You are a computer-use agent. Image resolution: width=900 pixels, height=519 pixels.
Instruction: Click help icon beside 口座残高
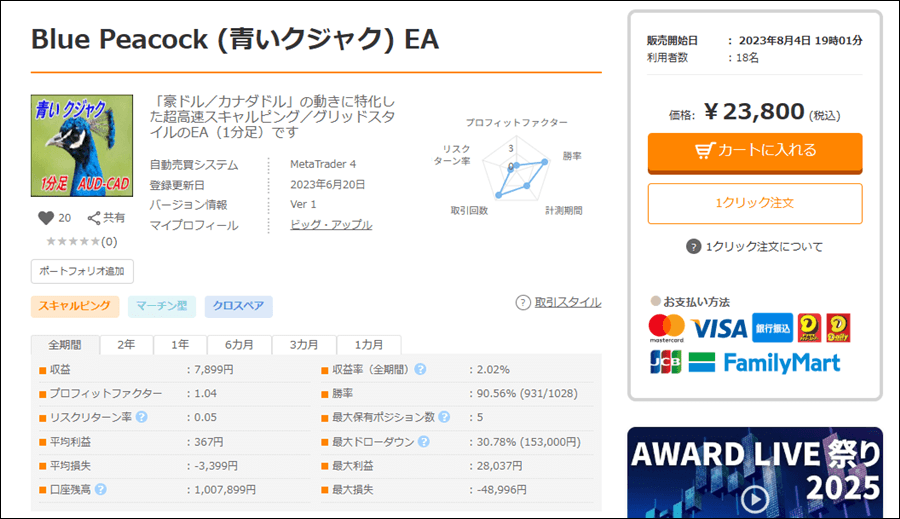[101, 490]
